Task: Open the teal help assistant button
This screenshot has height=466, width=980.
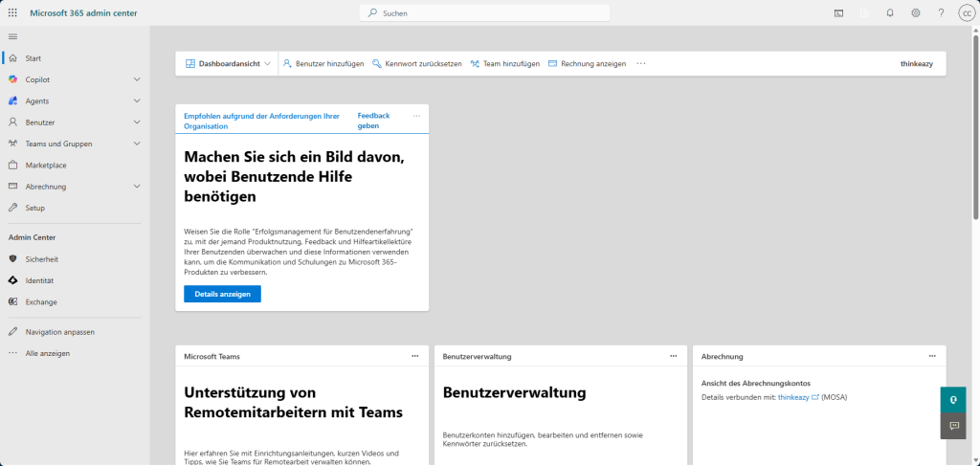Action: pyautogui.click(x=953, y=399)
